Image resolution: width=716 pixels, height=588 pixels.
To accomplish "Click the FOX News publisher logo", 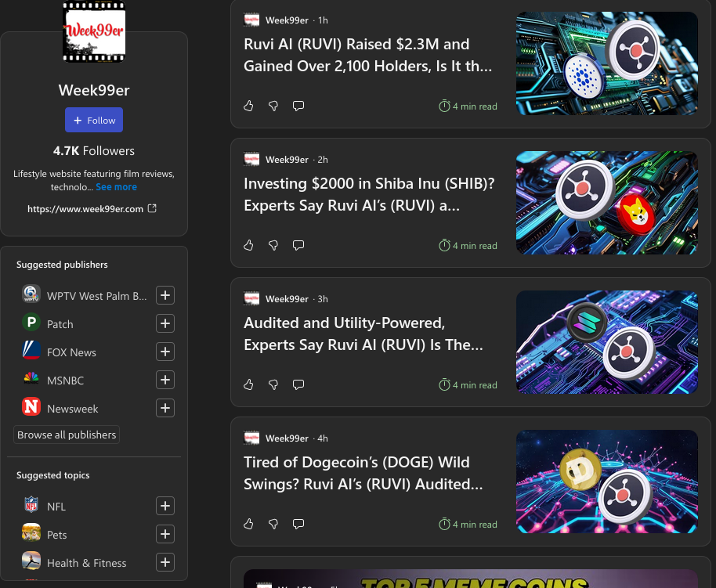I will pos(31,350).
